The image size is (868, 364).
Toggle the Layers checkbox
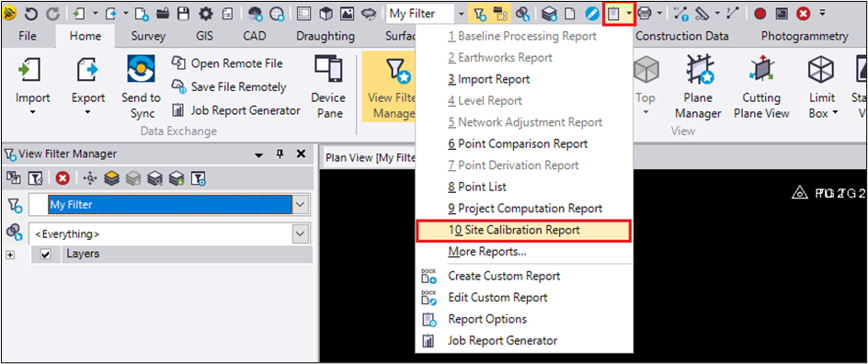click(47, 255)
